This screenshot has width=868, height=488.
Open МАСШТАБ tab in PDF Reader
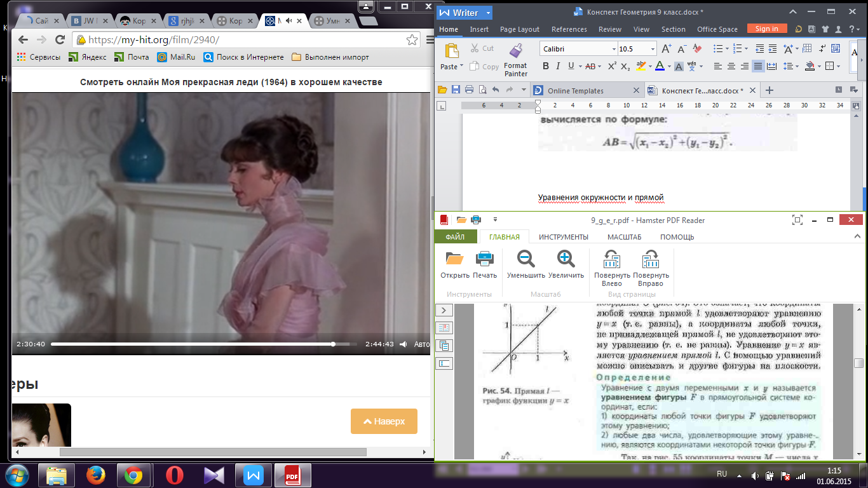(x=624, y=237)
